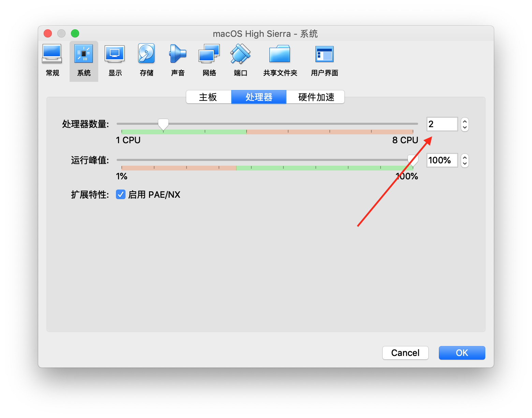Open the 共享文件夹 (Shared Folders) icon
This screenshot has height=418, width=532.
tap(280, 55)
